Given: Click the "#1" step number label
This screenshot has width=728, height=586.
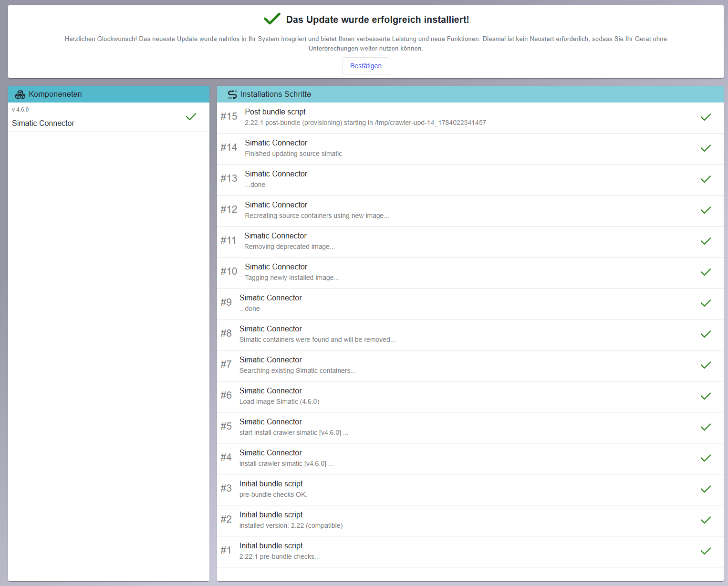Looking at the screenshot, I should (x=226, y=550).
